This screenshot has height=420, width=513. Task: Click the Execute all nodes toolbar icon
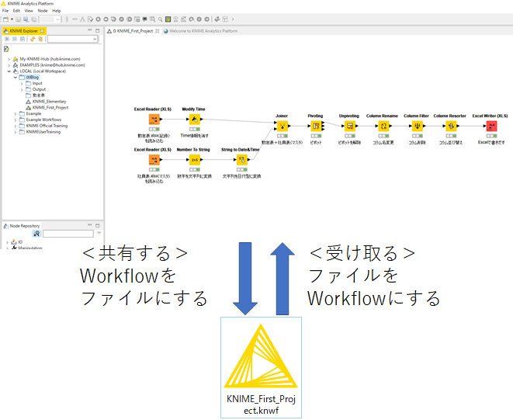(x=106, y=19)
